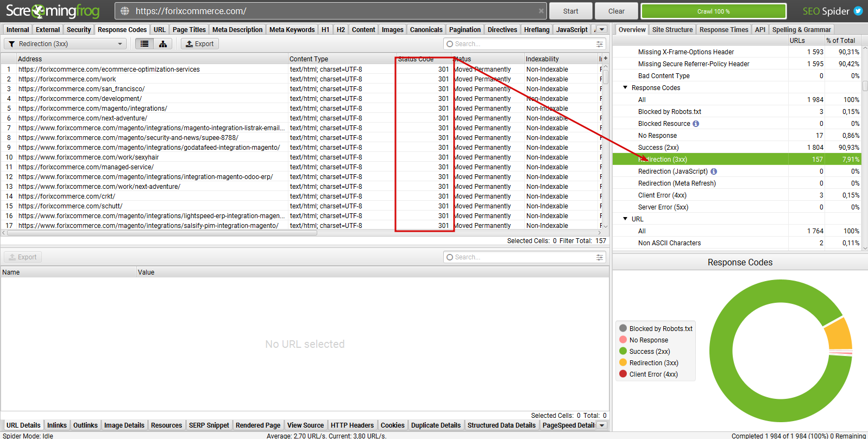Image resolution: width=868 pixels, height=439 pixels.
Task: Switch to Spelling & Grammar tab
Action: (x=802, y=30)
